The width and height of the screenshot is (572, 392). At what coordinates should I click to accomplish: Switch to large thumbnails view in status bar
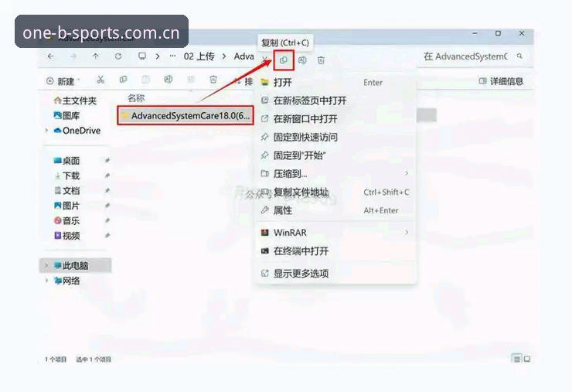coord(527,359)
